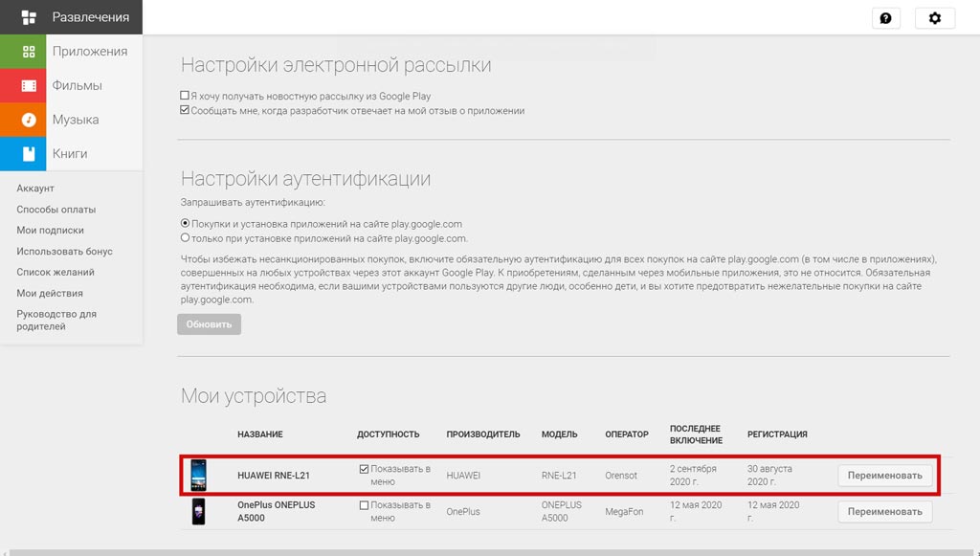
Task: Click the МОДЕЛЬ column header
Action: (559, 434)
